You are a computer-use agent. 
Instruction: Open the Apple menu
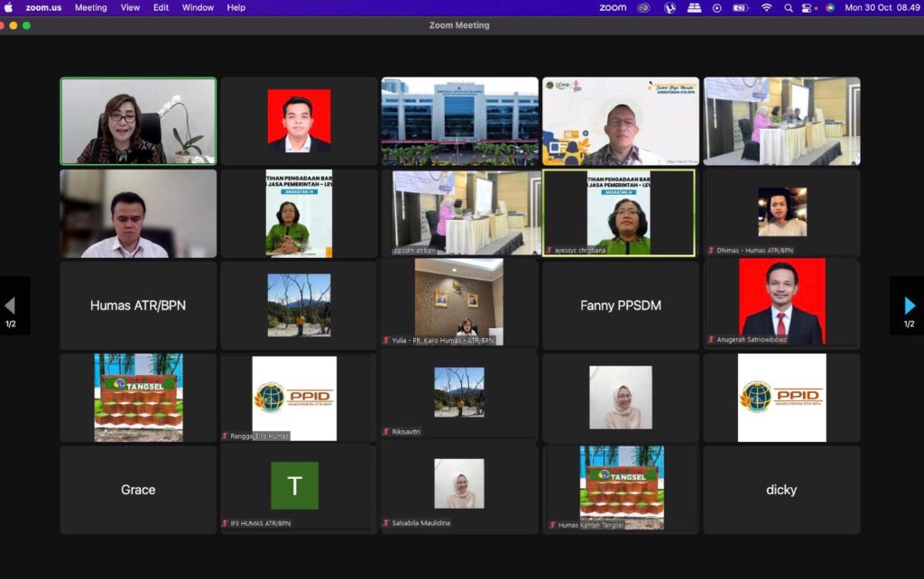pos(9,7)
